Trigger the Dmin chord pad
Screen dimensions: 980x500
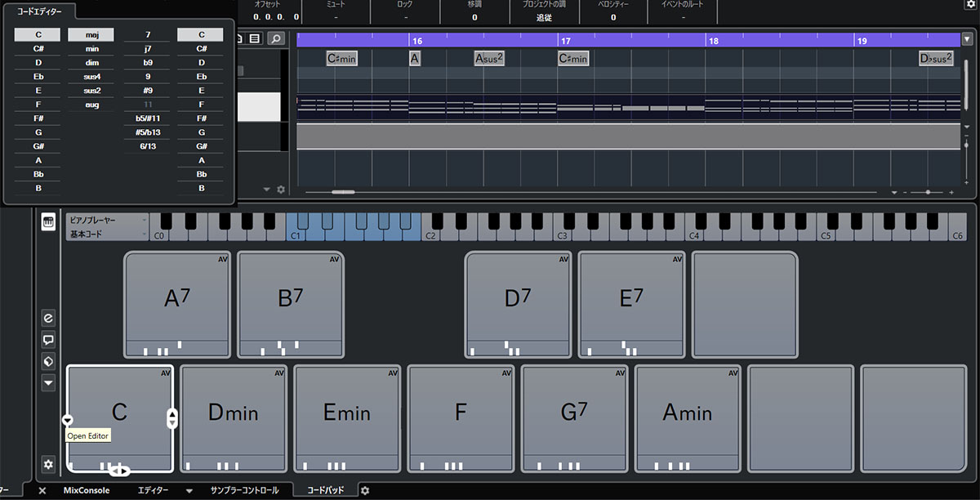click(x=234, y=418)
